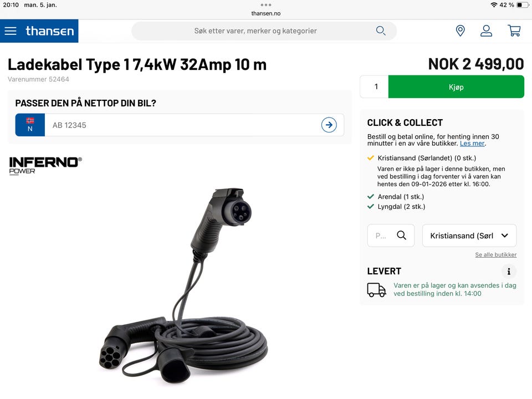Open store locator pin icon
Screen dimensions: 532x399
(460, 31)
